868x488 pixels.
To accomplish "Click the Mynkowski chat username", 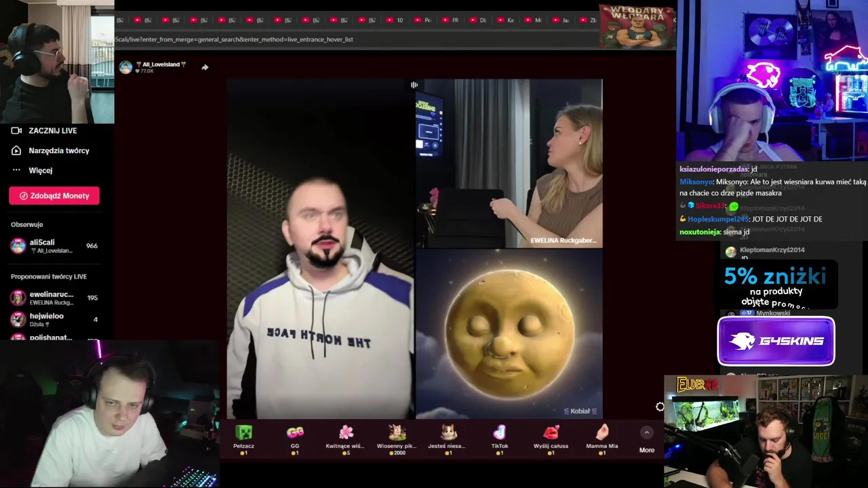I will point(773,313).
